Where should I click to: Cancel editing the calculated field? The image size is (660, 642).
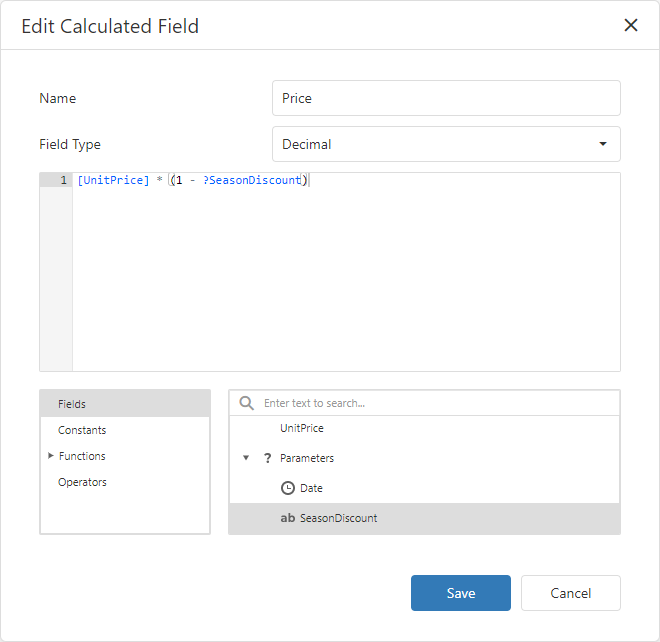[570, 593]
